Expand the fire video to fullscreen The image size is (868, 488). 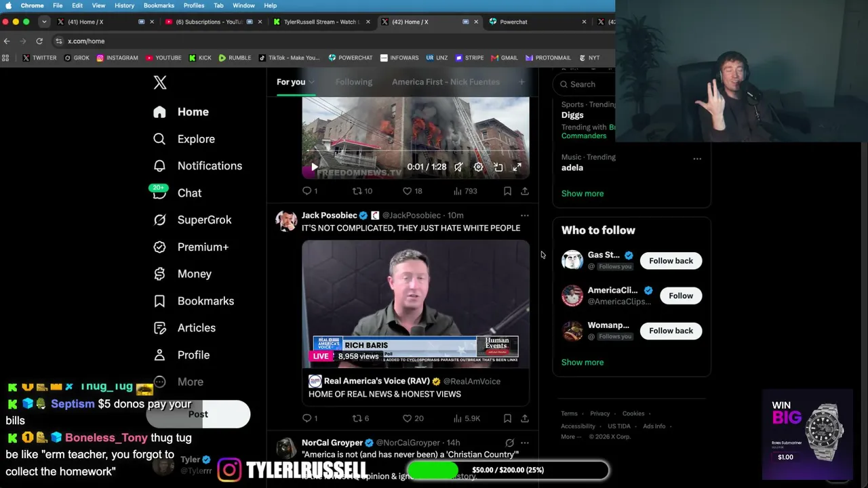coord(517,167)
